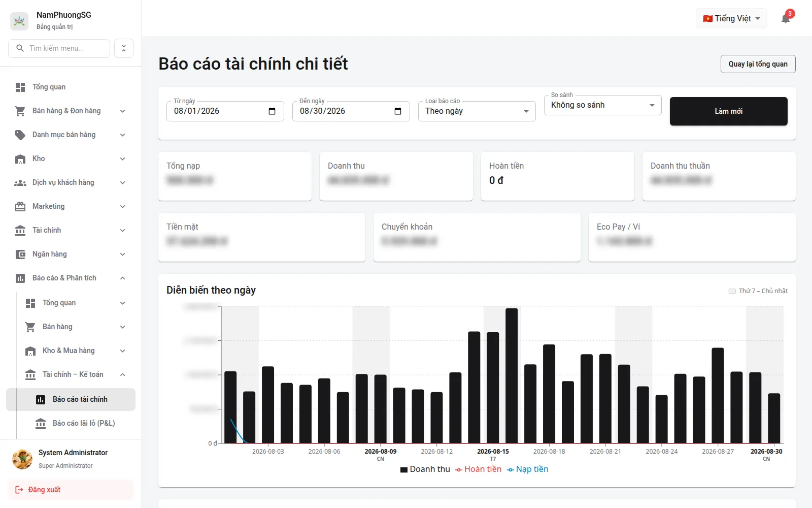Toggle Doanh thu series in the chart legend

(x=425, y=469)
